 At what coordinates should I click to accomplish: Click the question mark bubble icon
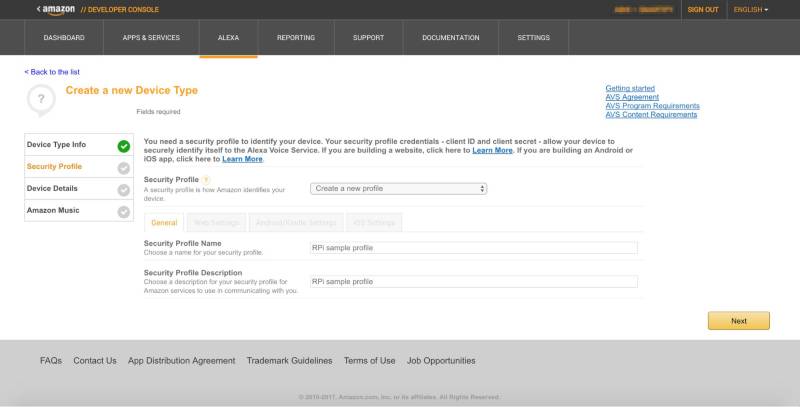coord(41,100)
